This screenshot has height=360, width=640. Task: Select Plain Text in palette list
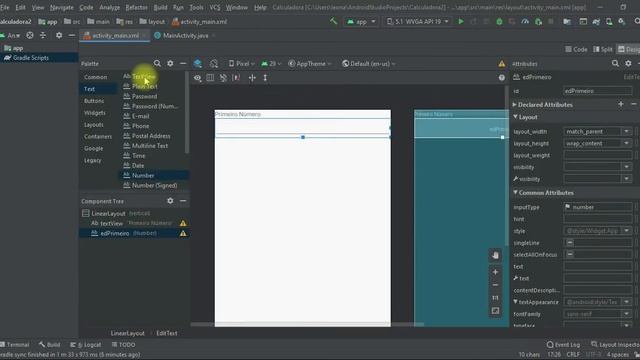click(x=144, y=87)
